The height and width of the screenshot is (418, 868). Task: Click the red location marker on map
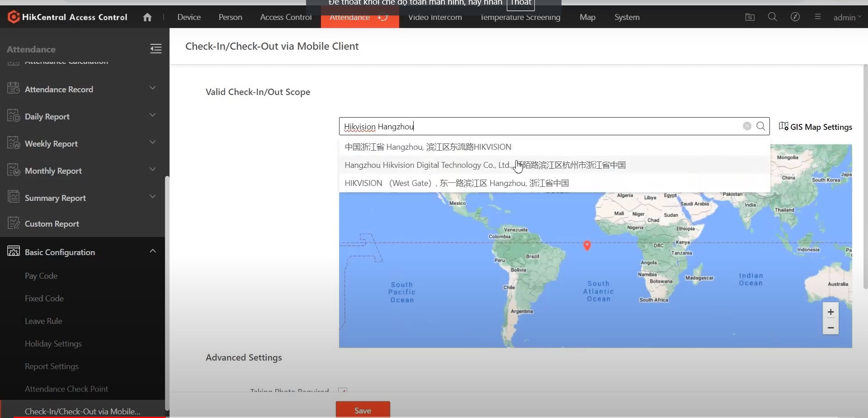click(587, 245)
